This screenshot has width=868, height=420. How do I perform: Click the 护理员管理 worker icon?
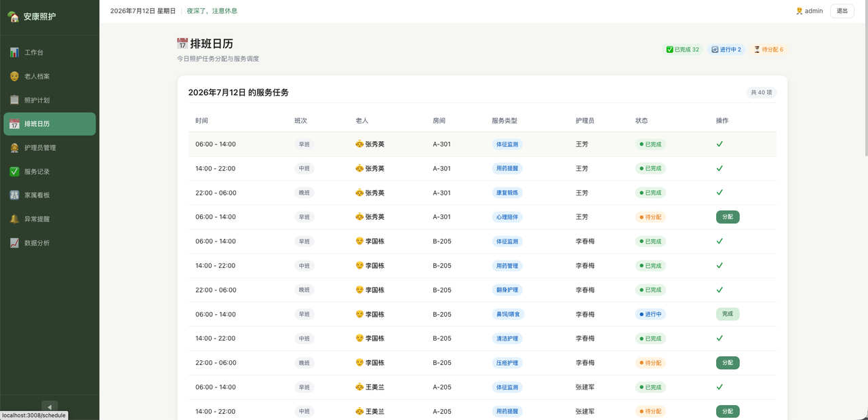[14, 148]
